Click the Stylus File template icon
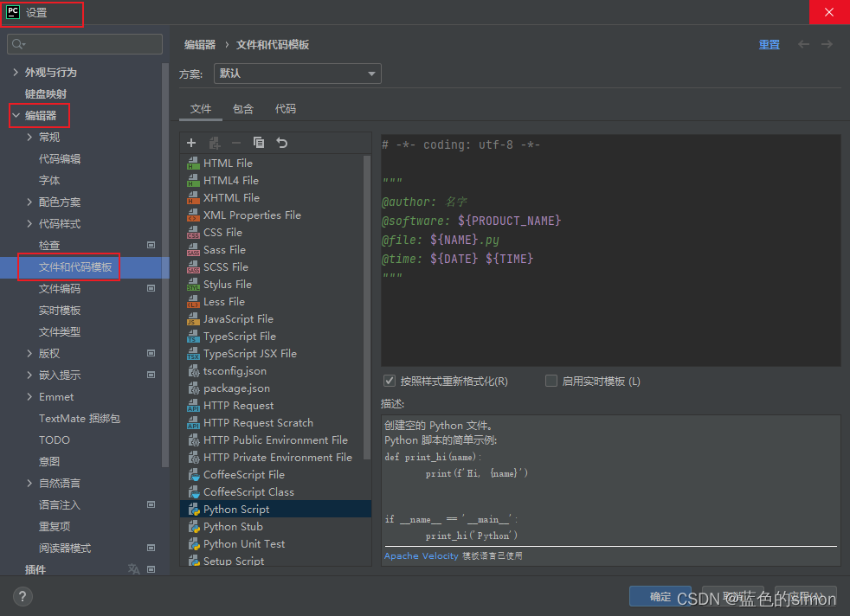The width and height of the screenshot is (850, 616). [x=194, y=285]
